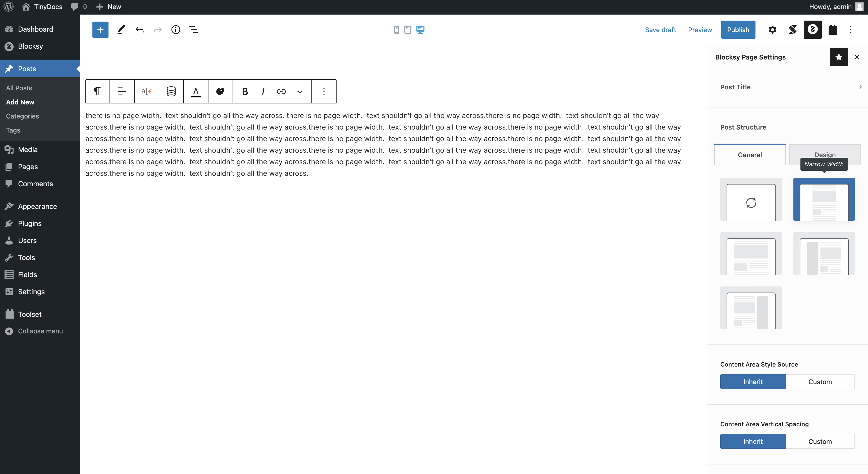Viewport: 868px width, 474px height.
Task: Click the block inserter plus button
Action: [x=100, y=30]
